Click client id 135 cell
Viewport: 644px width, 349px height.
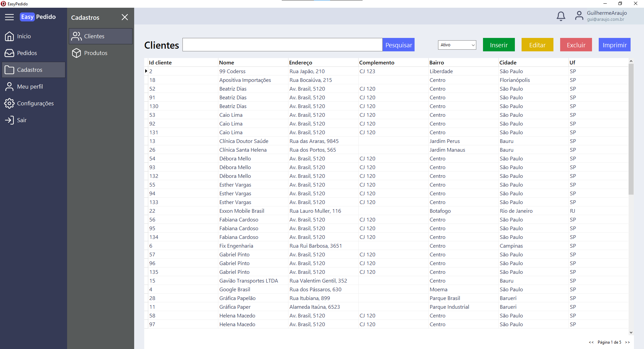pos(183,272)
